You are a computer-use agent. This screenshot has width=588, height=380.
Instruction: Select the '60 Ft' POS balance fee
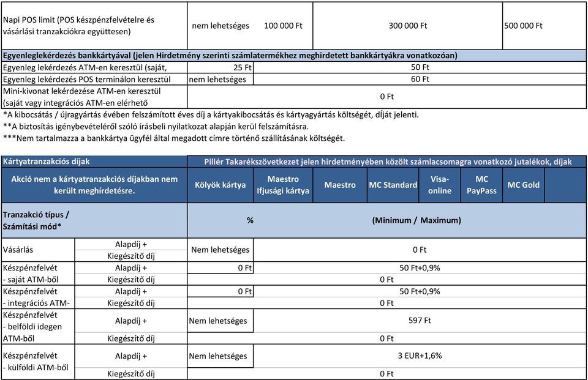[x=420, y=79]
